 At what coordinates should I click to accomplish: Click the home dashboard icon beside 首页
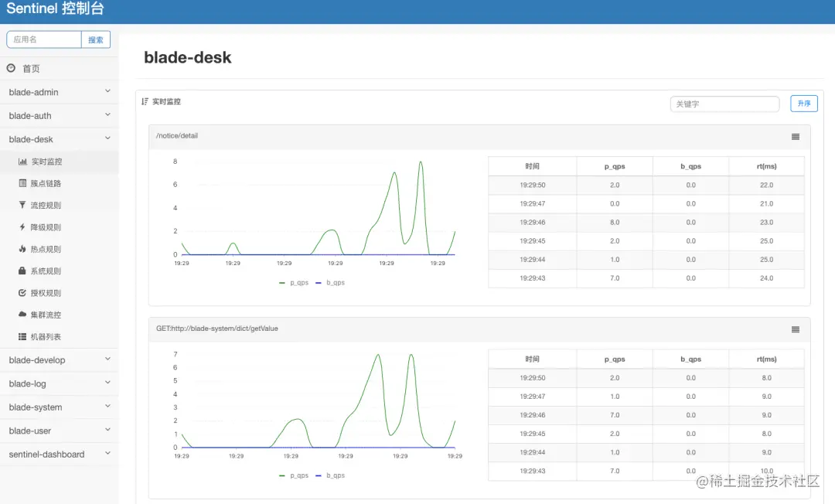11,68
